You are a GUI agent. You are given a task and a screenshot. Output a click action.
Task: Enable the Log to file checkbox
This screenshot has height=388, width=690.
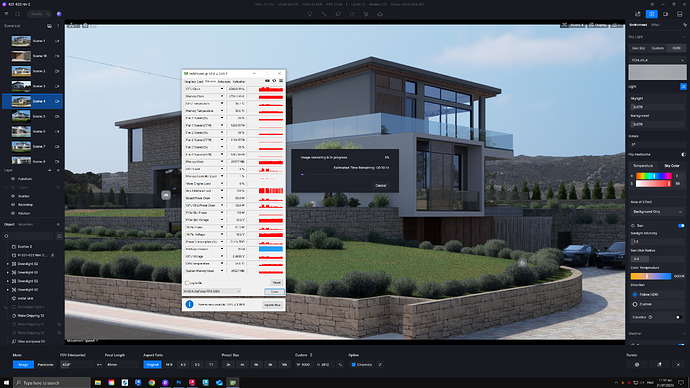pos(187,283)
